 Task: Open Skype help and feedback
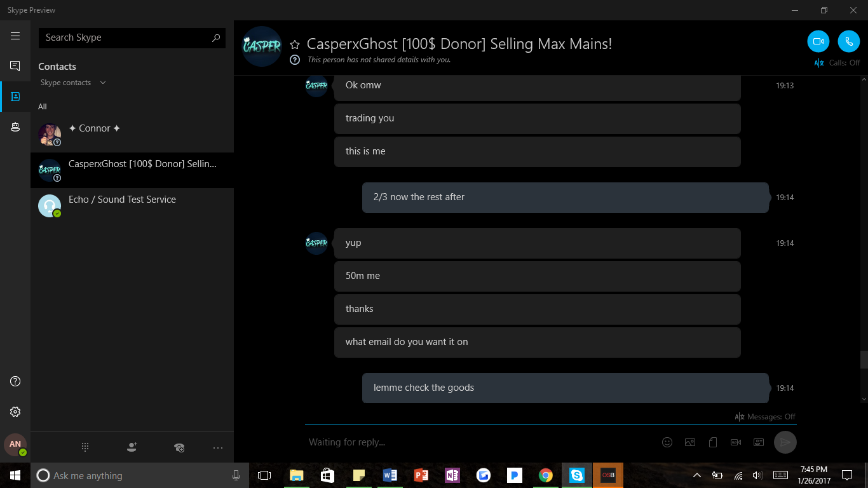click(x=15, y=381)
